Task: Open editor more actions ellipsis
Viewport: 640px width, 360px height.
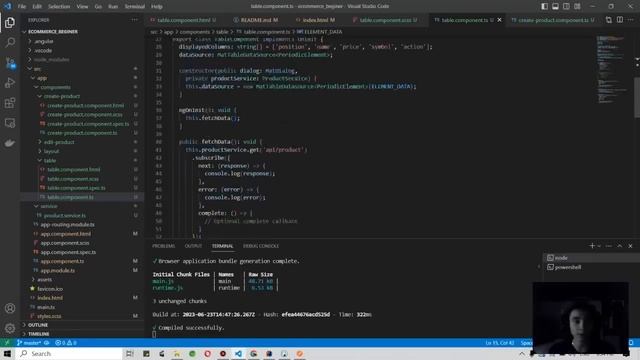Action: (631, 20)
